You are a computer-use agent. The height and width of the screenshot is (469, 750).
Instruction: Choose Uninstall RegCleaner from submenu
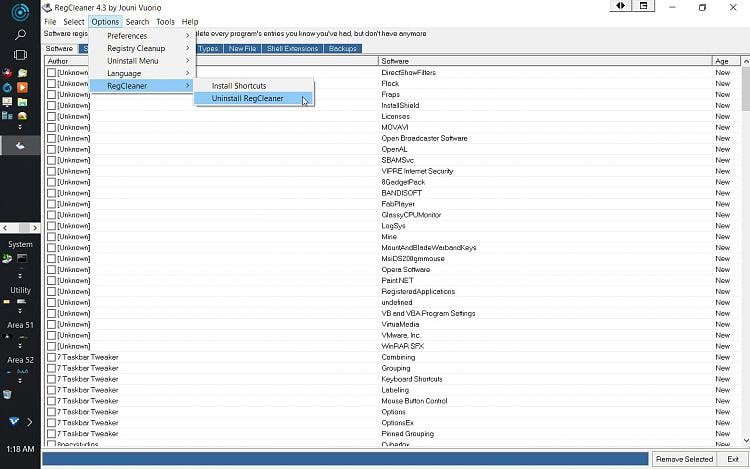pyautogui.click(x=254, y=98)
